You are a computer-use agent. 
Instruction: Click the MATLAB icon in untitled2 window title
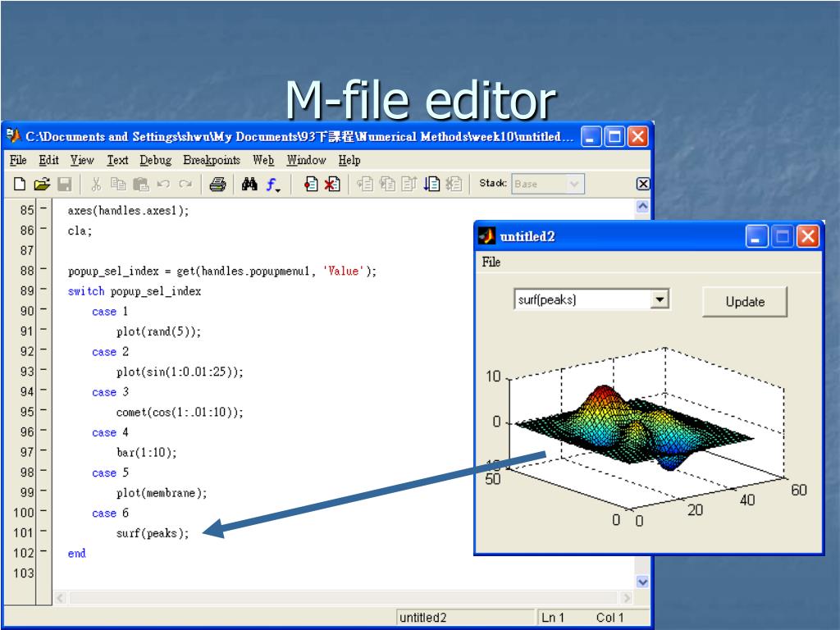point(486,235)
